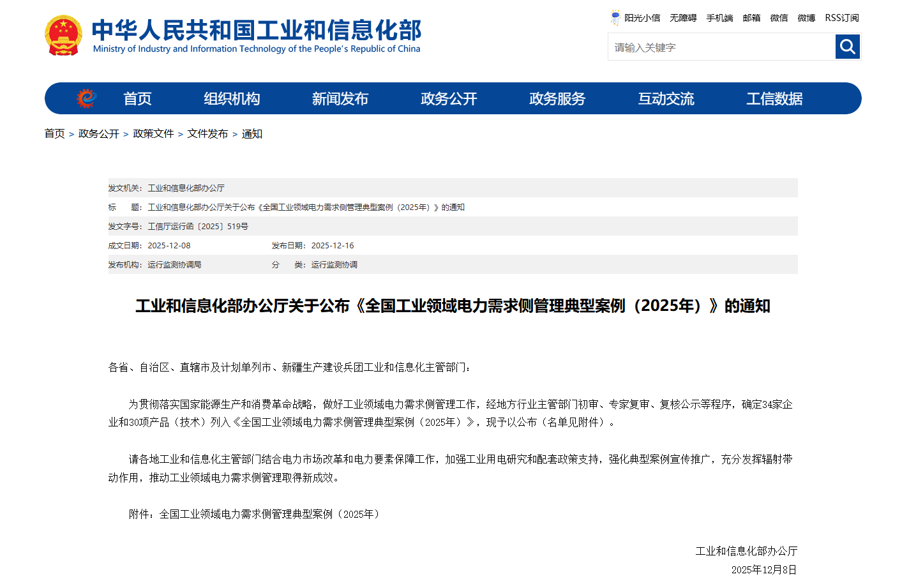Click the search magnifier icon
The image size is (909, 588).
[847, 47]
